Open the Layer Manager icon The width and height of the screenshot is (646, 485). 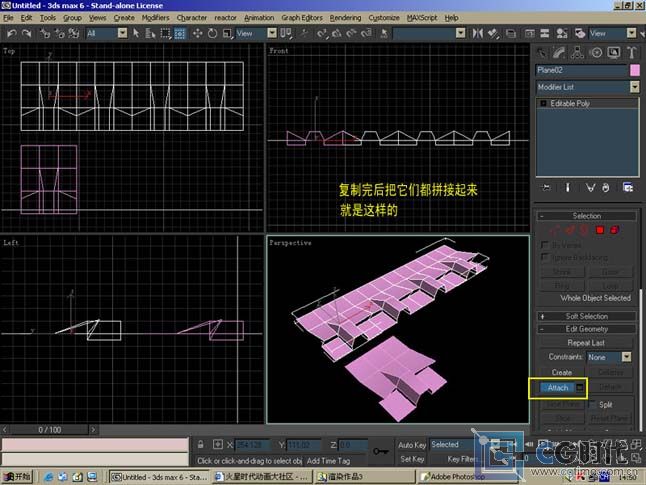coord(510,33)
